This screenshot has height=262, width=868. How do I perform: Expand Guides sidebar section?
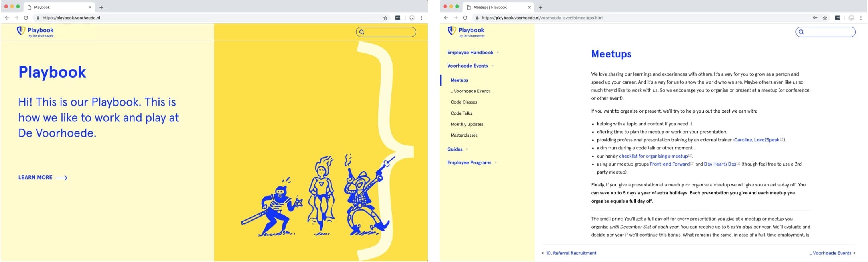click(458, 149)
